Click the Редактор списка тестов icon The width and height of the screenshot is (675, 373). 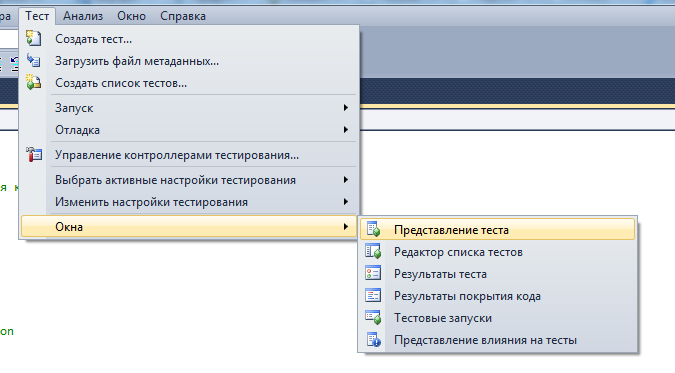pyautogui.click(x=373, y=251)
